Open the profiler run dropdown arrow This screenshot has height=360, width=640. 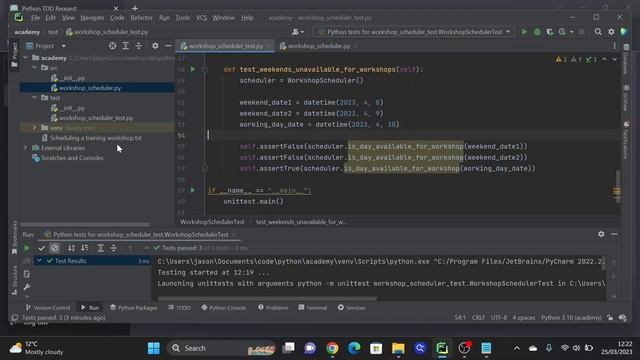coord(571,32)
